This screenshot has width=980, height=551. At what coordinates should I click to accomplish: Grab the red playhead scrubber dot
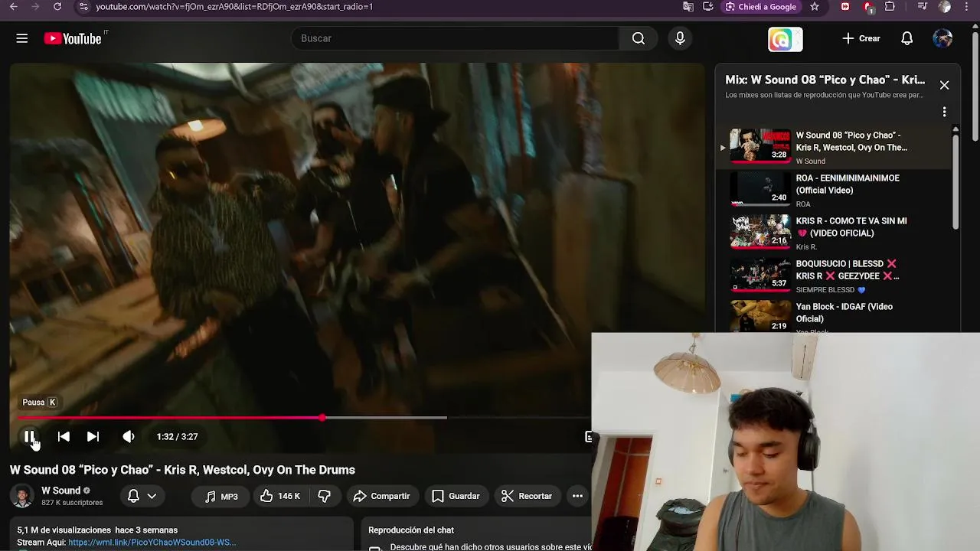click(322, 418)
